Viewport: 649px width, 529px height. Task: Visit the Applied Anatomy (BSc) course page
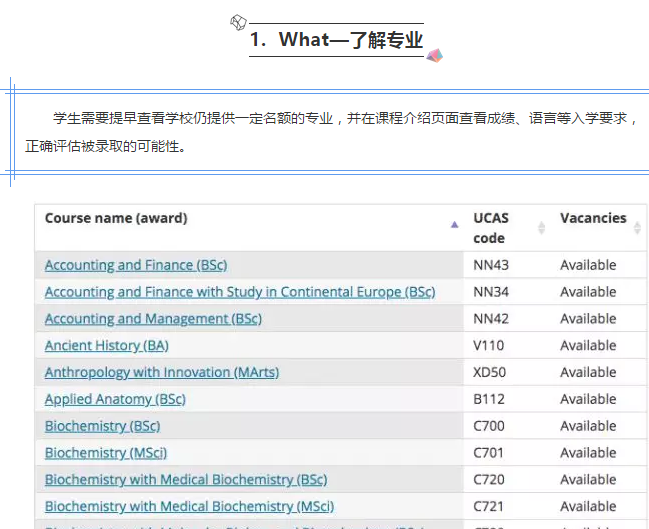coord(115,399)
